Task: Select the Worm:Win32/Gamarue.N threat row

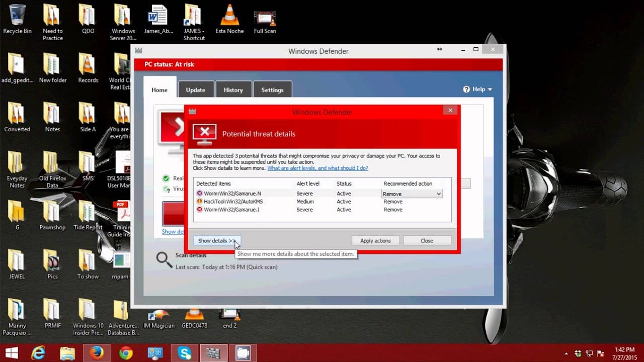Action: coord(322,194)
